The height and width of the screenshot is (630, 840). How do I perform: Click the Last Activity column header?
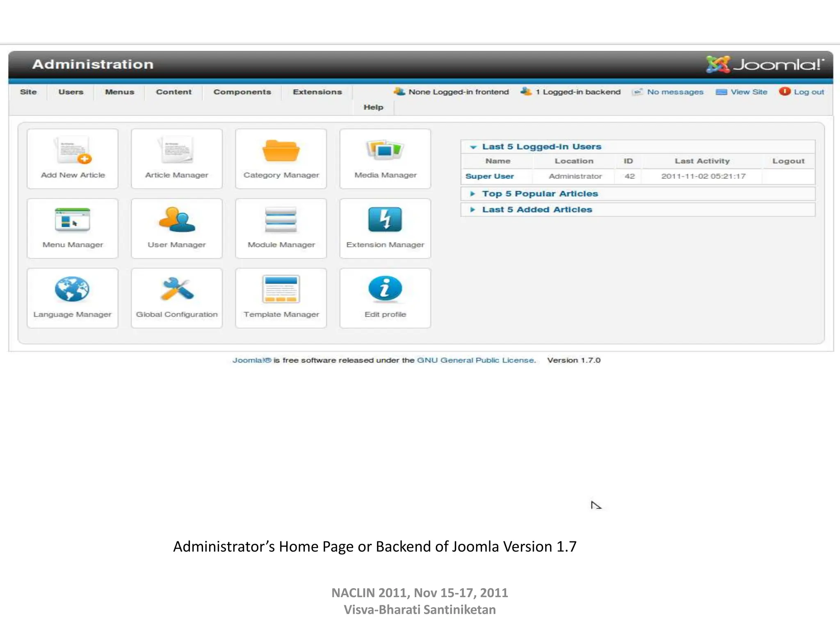pos(702,161)
